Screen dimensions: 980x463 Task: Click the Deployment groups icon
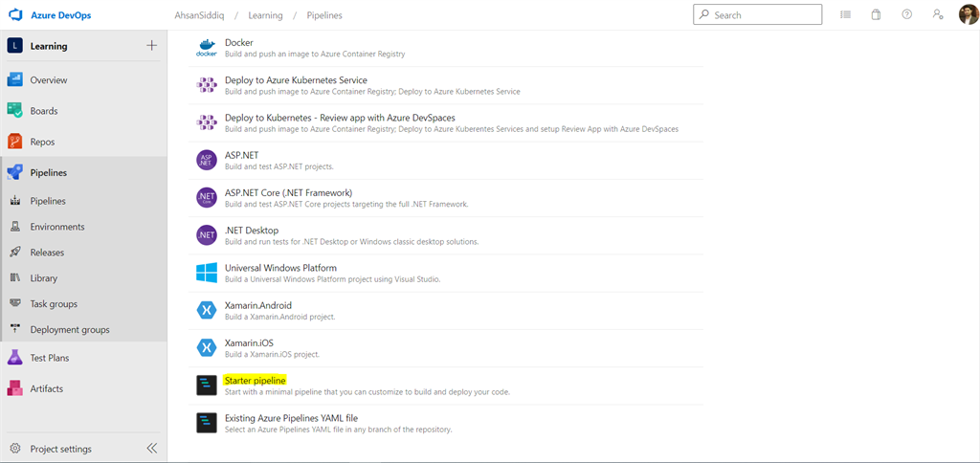point(16,329)
